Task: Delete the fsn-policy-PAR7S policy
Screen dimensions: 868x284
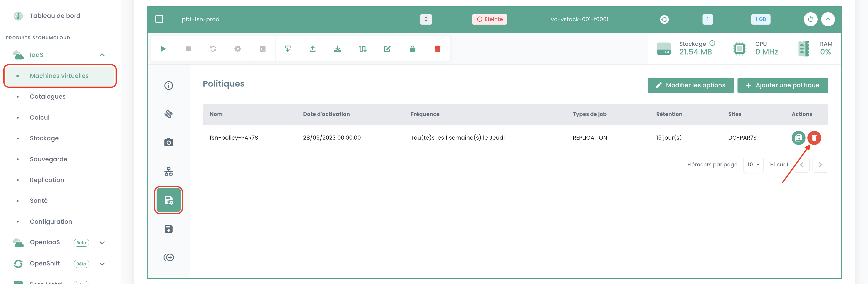Action: point(814,138)
